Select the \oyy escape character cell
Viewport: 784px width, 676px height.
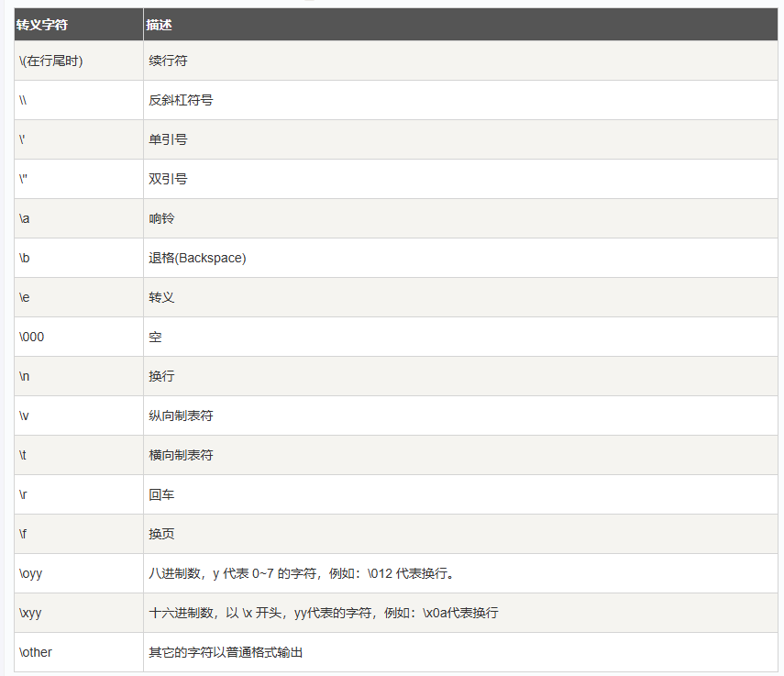[x=31, y=573]
